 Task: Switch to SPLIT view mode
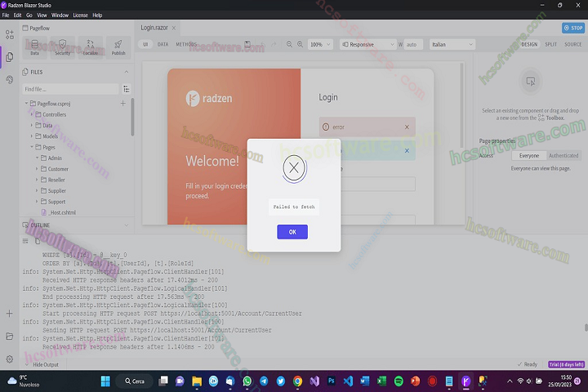551,44
